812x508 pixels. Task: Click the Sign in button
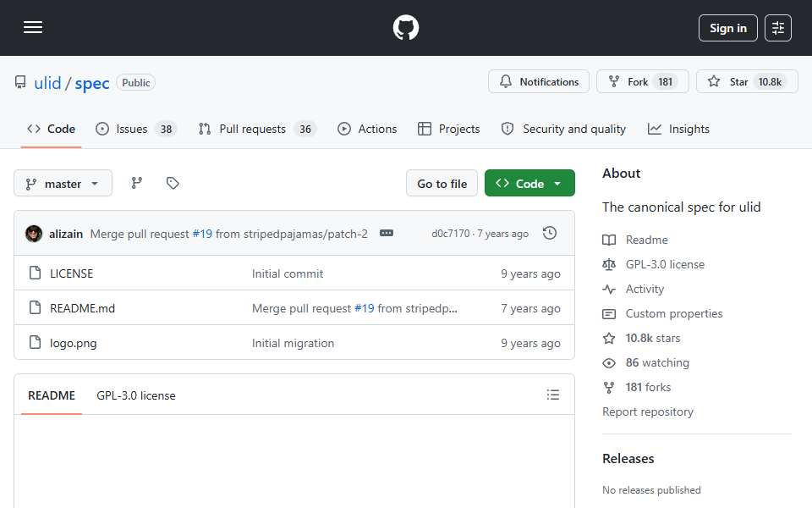(x=727, y=28)
